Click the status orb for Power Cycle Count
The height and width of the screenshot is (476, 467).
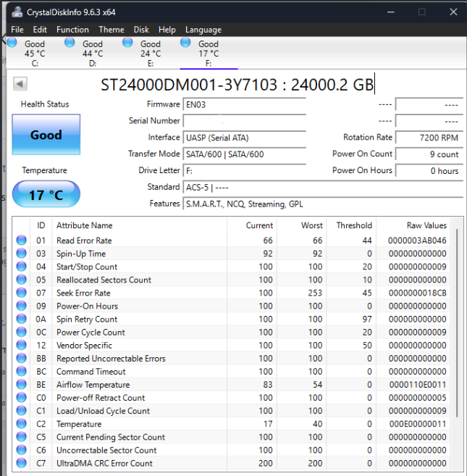(x=21, y=332)
